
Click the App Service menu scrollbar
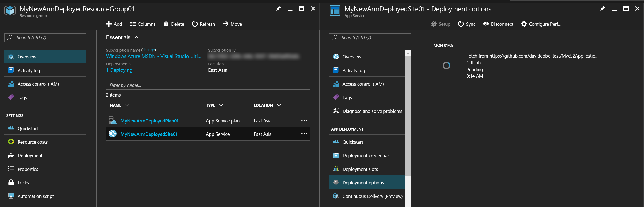(x=408, y=116)
